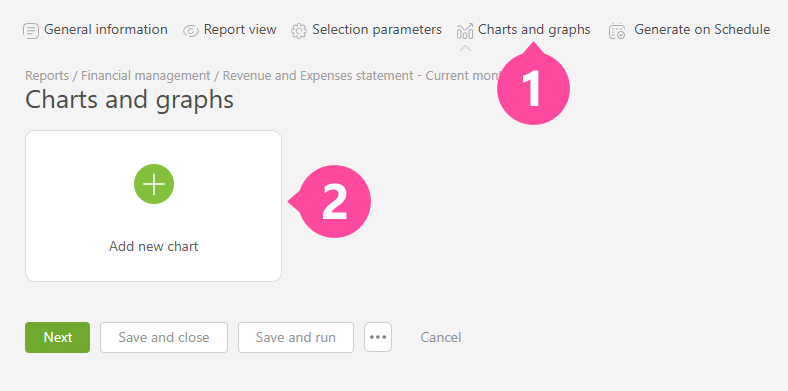
Task: Switch to the General information tab
Action: tap(95, 30)
